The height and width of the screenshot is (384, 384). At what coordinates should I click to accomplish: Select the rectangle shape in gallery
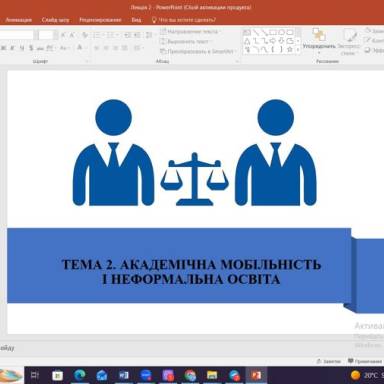click(273, 32)
